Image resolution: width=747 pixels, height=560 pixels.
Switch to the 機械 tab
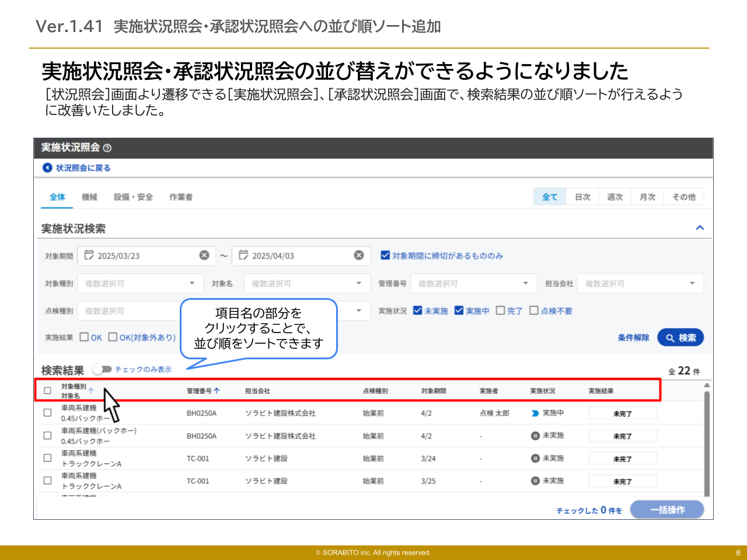click(x=89, y=197)
